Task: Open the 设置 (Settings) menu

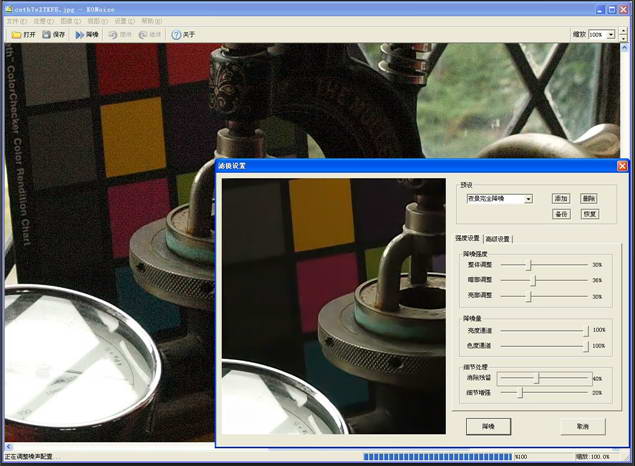Action: pos(124,21)
